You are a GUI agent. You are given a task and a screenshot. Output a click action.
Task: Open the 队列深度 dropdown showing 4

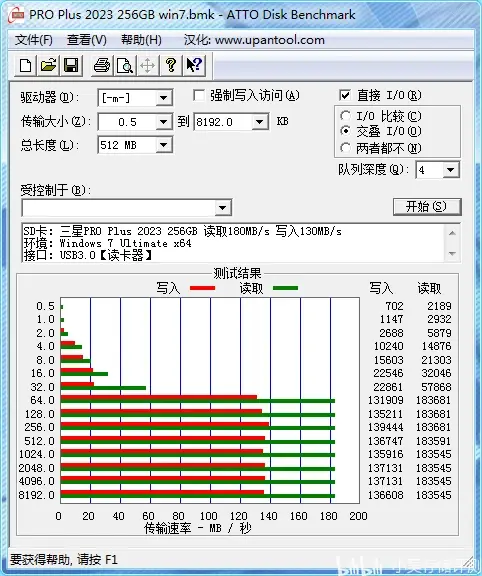click(451, 170)
